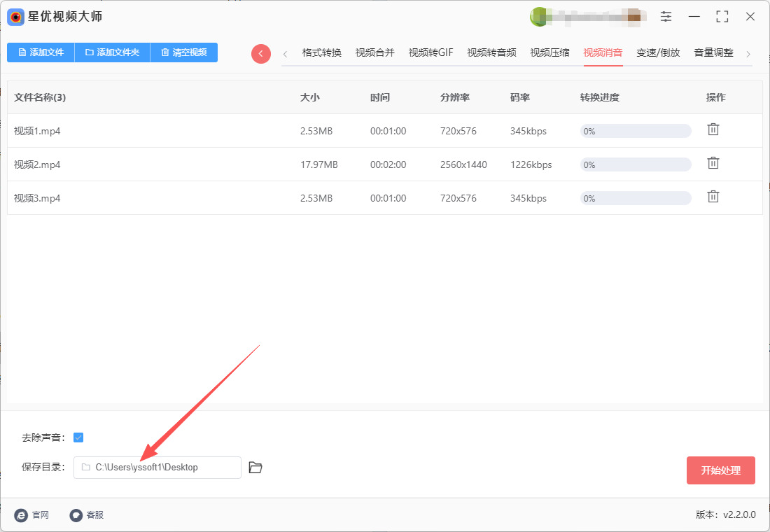Remove 视频3.mp4 with the trash icon

713,197
